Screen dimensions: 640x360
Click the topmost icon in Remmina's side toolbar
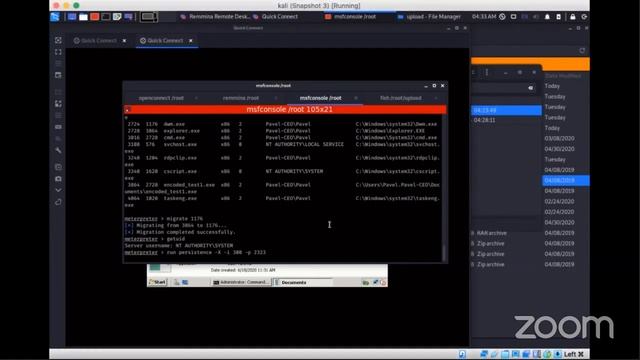point(58,40)
